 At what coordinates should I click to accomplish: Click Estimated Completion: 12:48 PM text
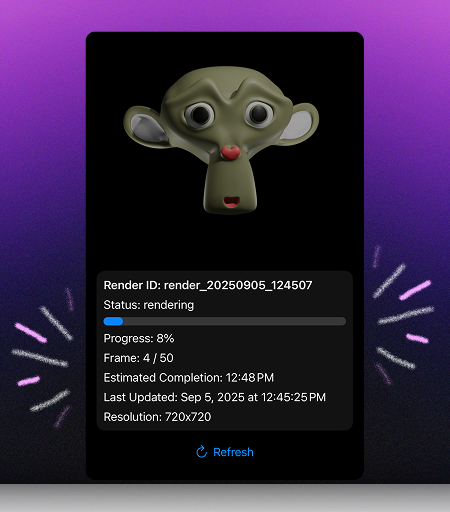pos(189,378)
